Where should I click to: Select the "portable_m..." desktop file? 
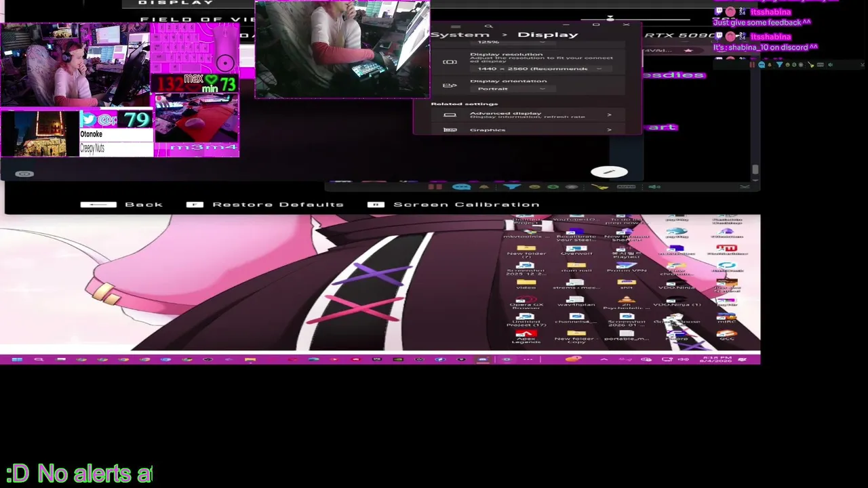pos(626,336)
